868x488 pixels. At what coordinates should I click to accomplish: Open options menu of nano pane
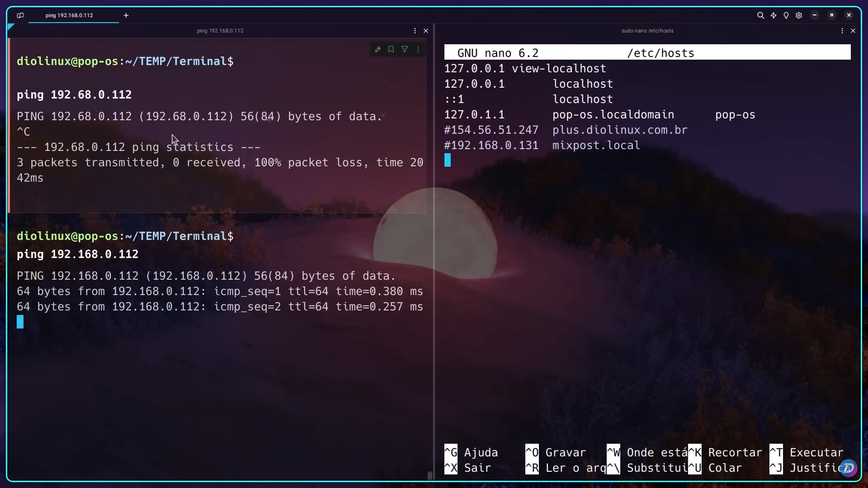click(x=842, y=30)
